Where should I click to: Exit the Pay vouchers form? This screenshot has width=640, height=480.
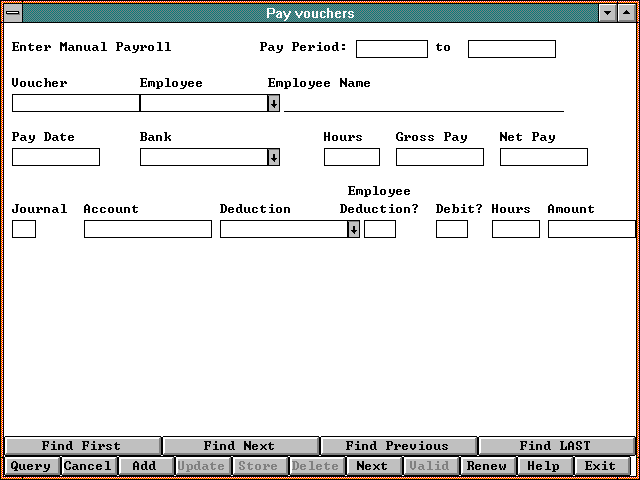601,466
